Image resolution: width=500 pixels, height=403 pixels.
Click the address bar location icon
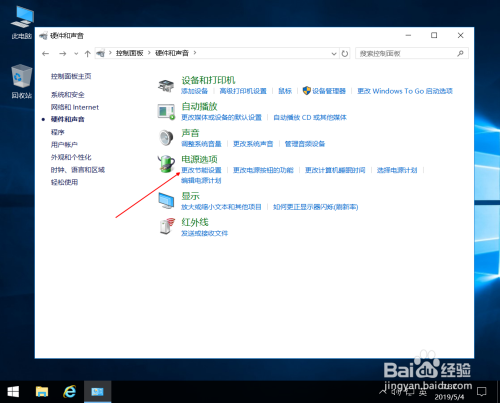pos(101,53)
